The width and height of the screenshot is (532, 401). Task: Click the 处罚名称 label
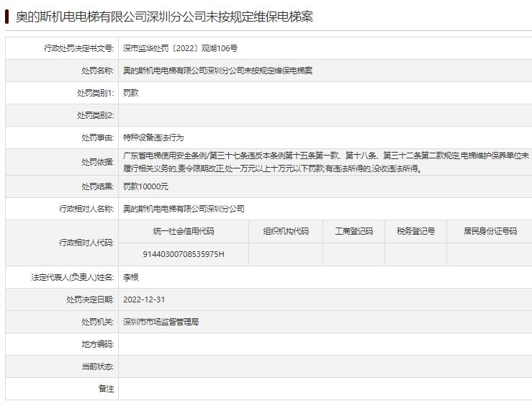tap(97, 71)
